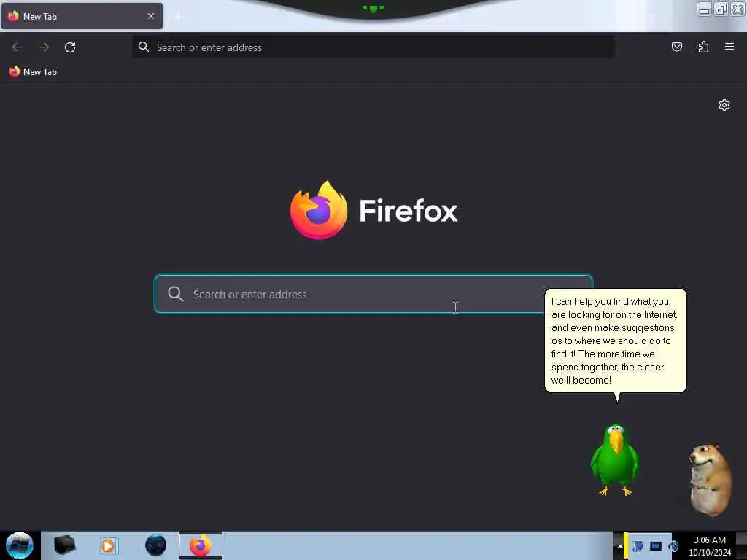Click the magnifier icon in the center search box
The image size is (747, 560).
tap(175, 294)
